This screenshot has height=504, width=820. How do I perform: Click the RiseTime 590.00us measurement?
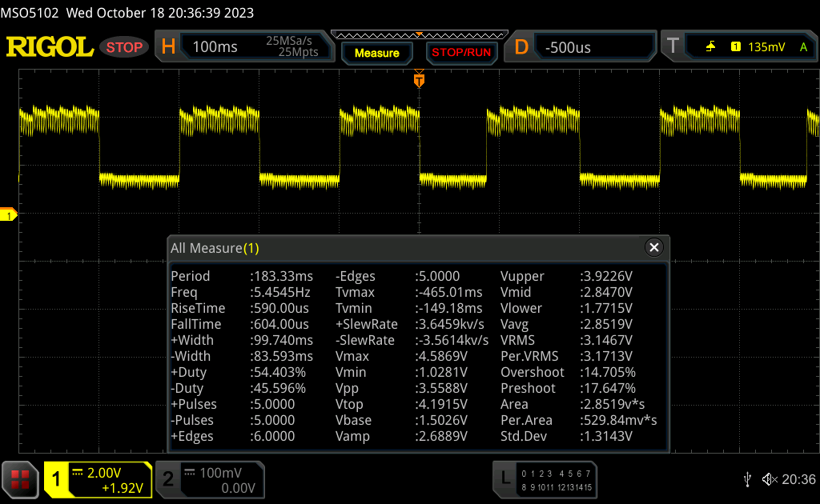tap(239, 308)
